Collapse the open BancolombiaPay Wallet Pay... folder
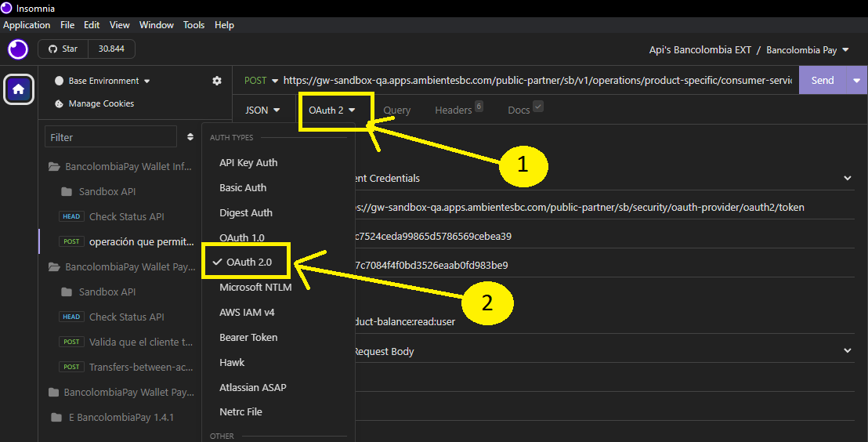Image resolution: width=868 pixels, height=442 pixels. tap(120, 267)
